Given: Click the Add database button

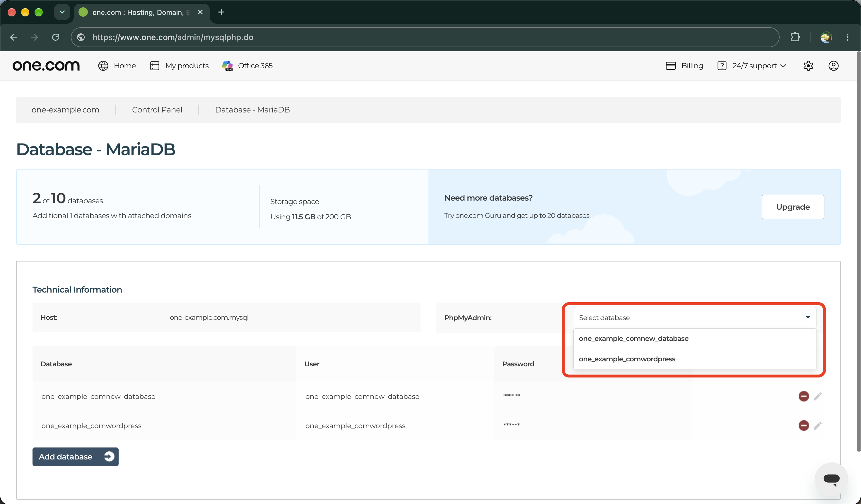Looking at the screenshot, I should coord(76,457).
